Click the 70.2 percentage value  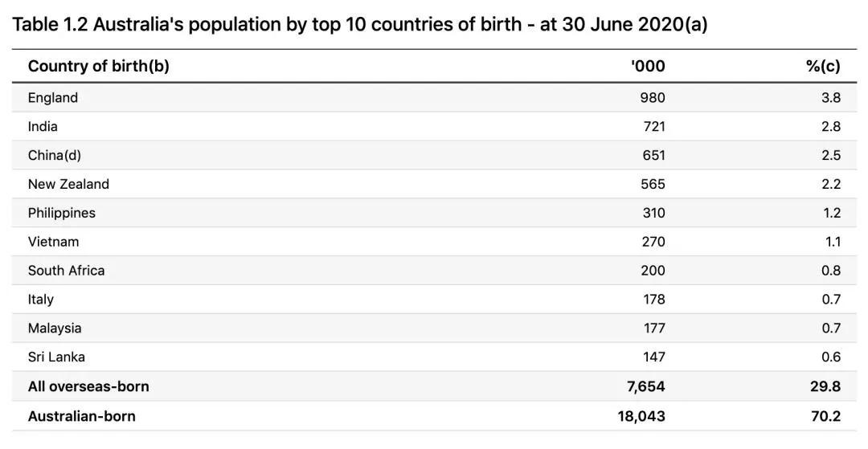(826, 416)
